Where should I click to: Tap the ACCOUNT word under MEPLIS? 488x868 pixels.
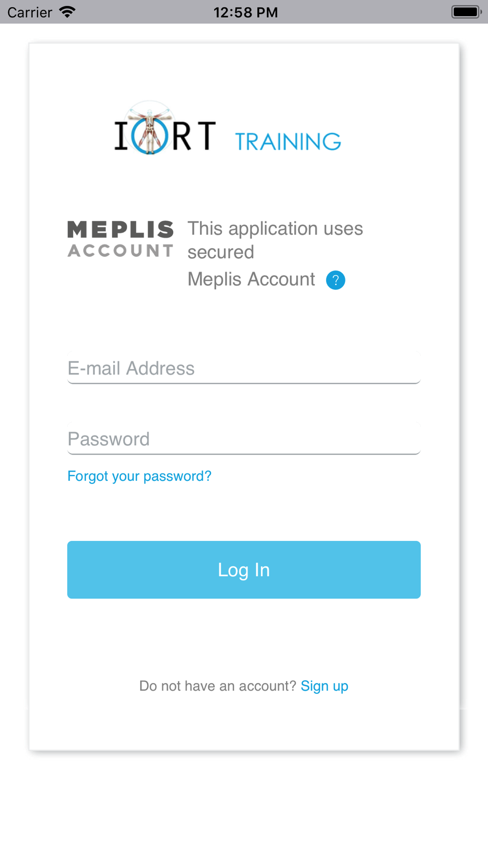[x=120, y=250]
